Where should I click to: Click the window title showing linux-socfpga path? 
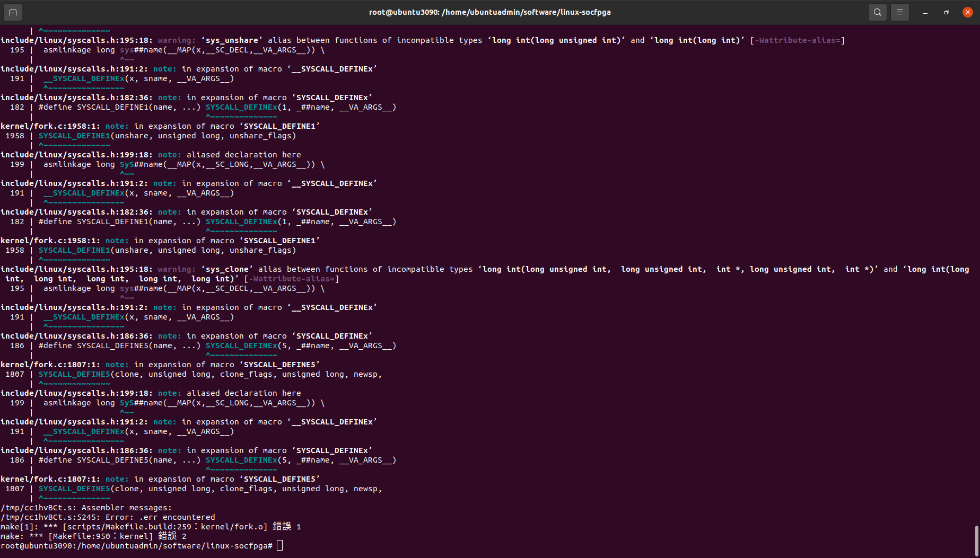pos(490,12)
